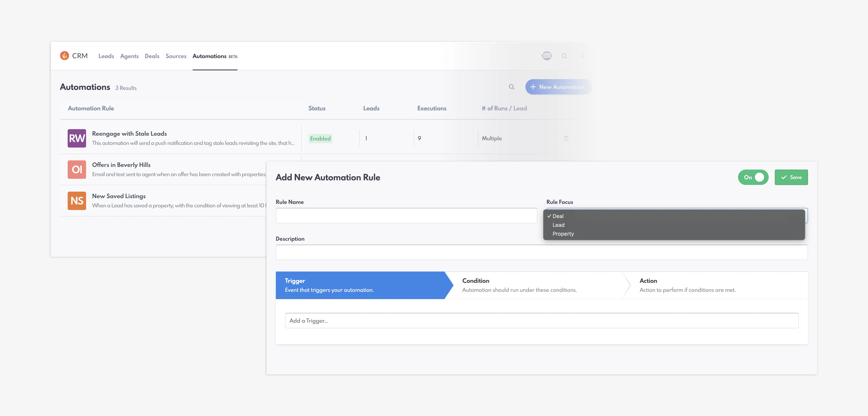868x416 pixels.
Task: Sort by # of Runs / Lead header
Action: point(504,108)
